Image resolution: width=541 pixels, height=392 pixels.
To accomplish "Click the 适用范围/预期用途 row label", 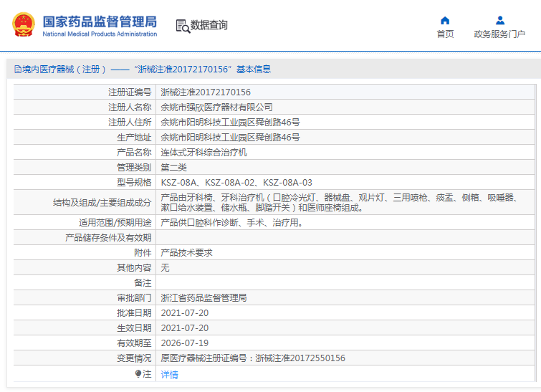I will (x=115, y=223).
